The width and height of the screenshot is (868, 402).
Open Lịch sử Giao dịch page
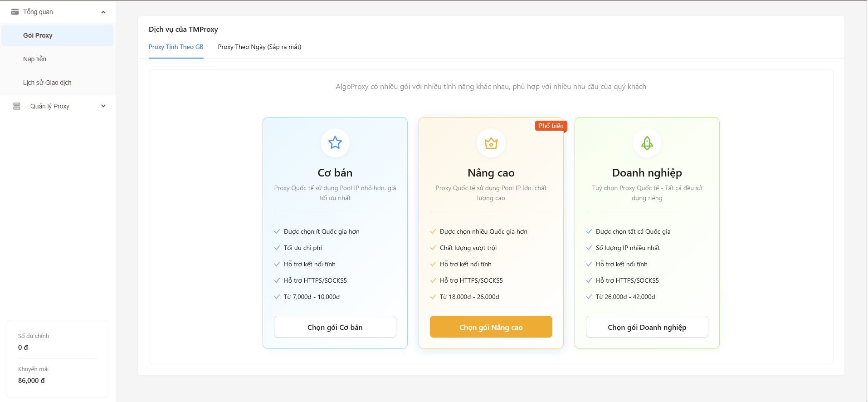tap(47, 83)
